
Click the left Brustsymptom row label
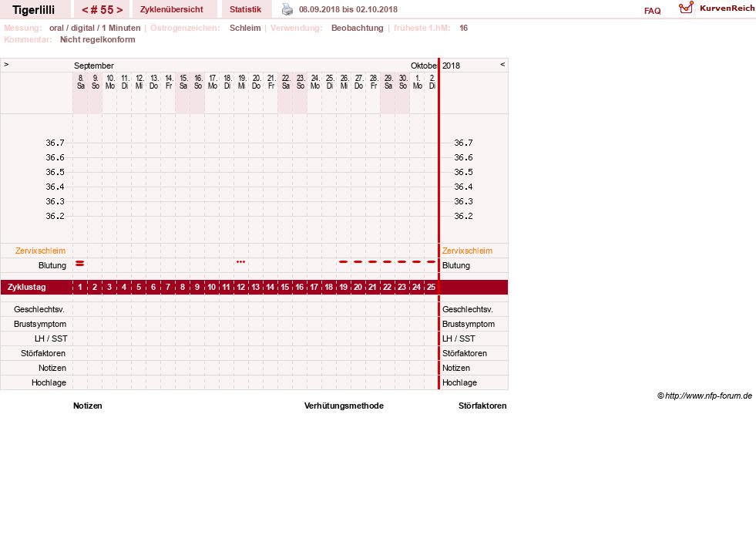(x=40, y=324)
